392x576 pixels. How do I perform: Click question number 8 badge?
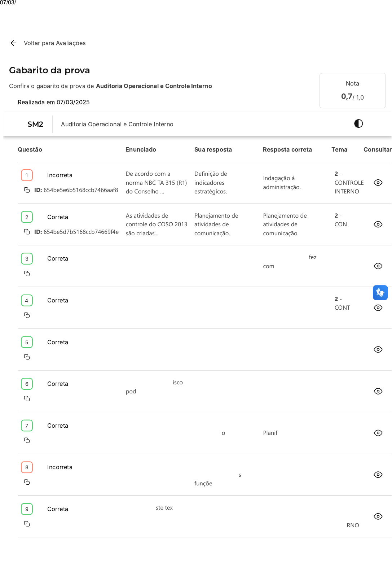[27, 467]
